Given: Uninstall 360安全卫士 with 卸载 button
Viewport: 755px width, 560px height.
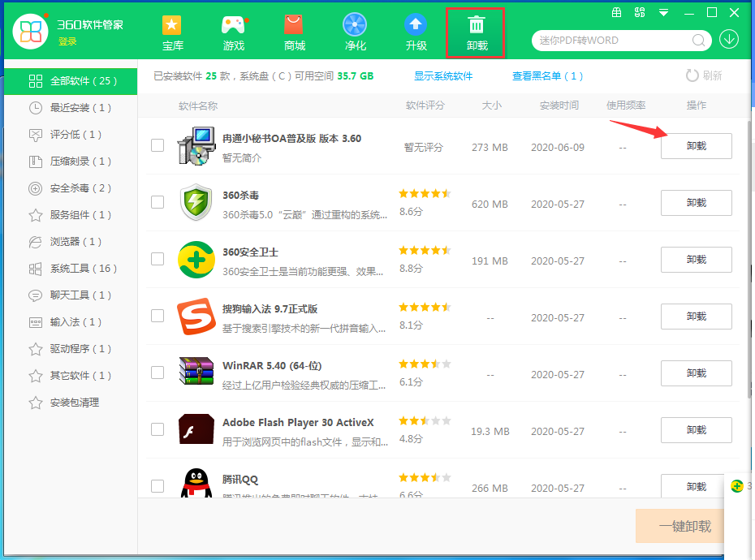Looking at the screenshot, I should click(x=697, y=260).
